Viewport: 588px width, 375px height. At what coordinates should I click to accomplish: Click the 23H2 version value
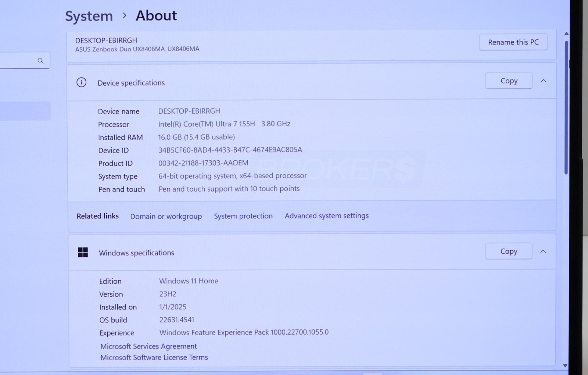pos(168,294)
